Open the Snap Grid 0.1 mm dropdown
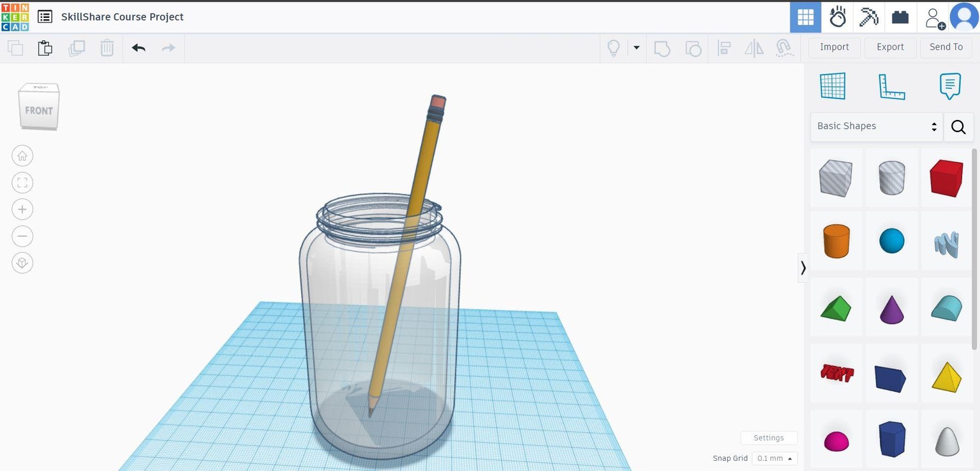 tap(775, 458)
